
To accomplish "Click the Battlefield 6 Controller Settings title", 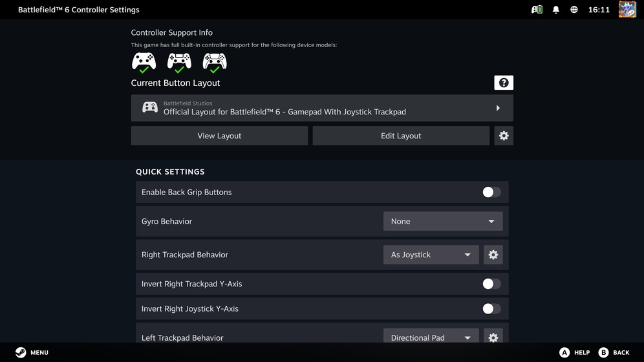I will (x=78, y=10).
